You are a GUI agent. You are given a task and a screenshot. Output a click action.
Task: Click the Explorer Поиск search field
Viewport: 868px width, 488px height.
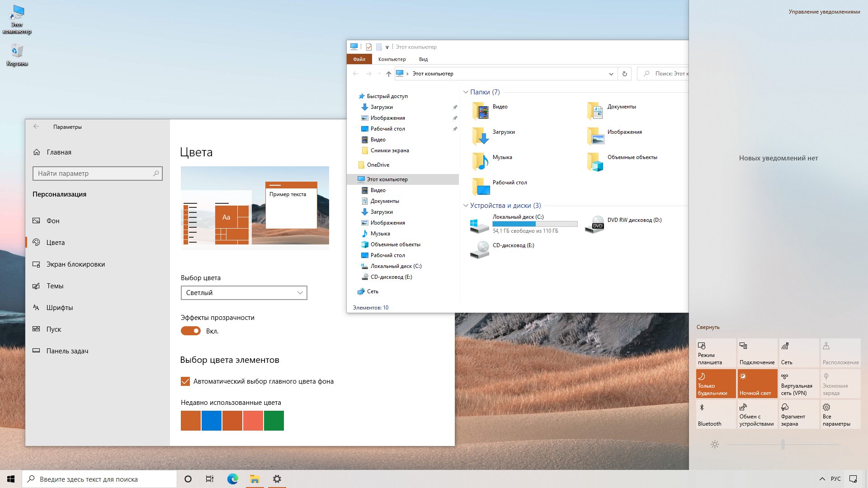(663, 74)
